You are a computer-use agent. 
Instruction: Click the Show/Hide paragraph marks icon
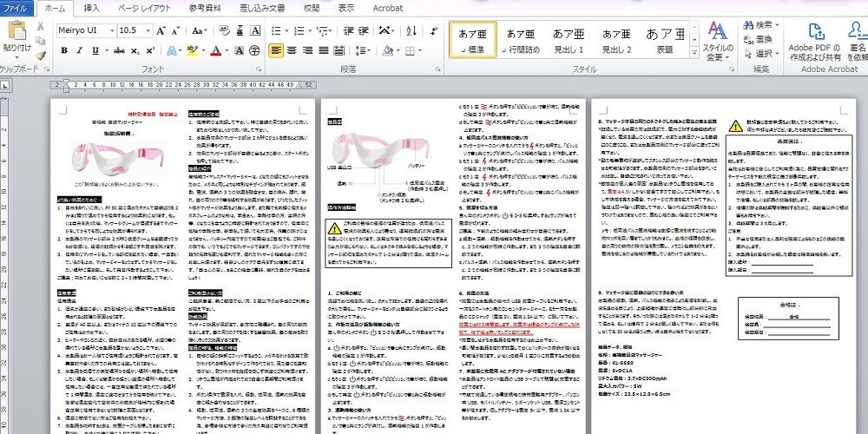click(x=433, y=30)
